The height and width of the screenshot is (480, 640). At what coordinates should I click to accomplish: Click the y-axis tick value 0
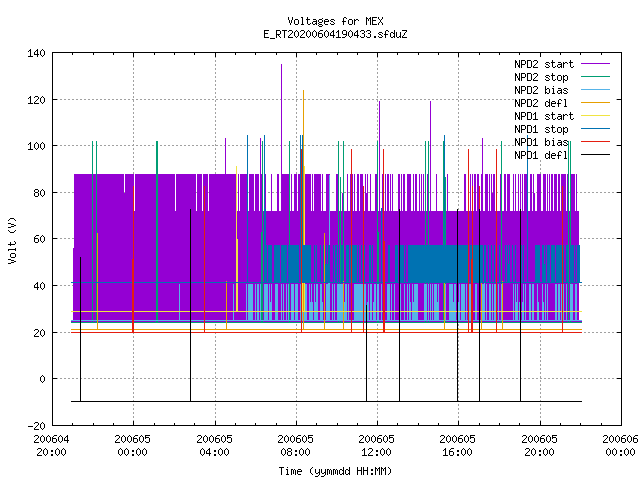tap(42, 379)
